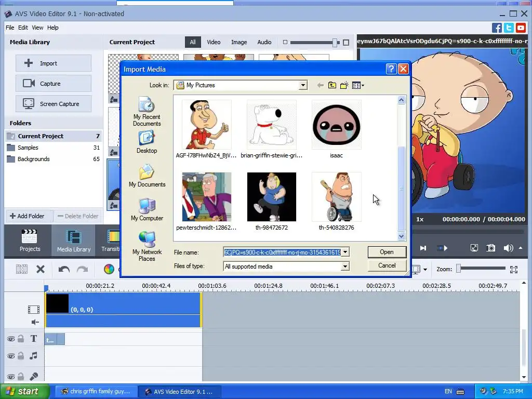
Task: Toggle visibility of the text track
Action: pos(11,339)
